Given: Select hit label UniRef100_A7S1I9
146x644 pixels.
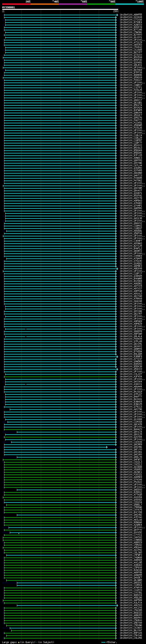Looking at the screenshot, I should click(131, 42).
